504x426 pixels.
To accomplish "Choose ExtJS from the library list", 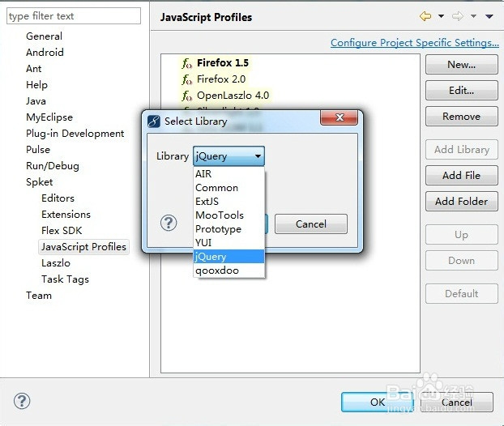I will (x=229, y=202).
